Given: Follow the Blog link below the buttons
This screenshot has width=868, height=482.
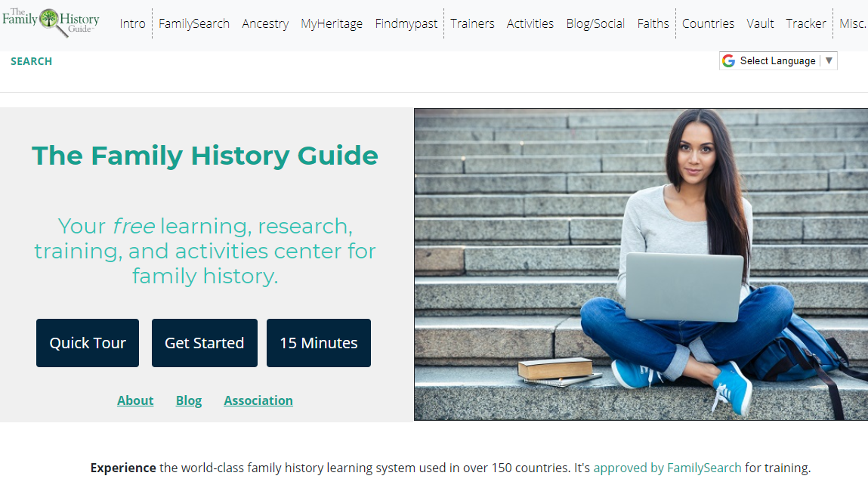Looking at the screenshot, I should tap(189, 400).
